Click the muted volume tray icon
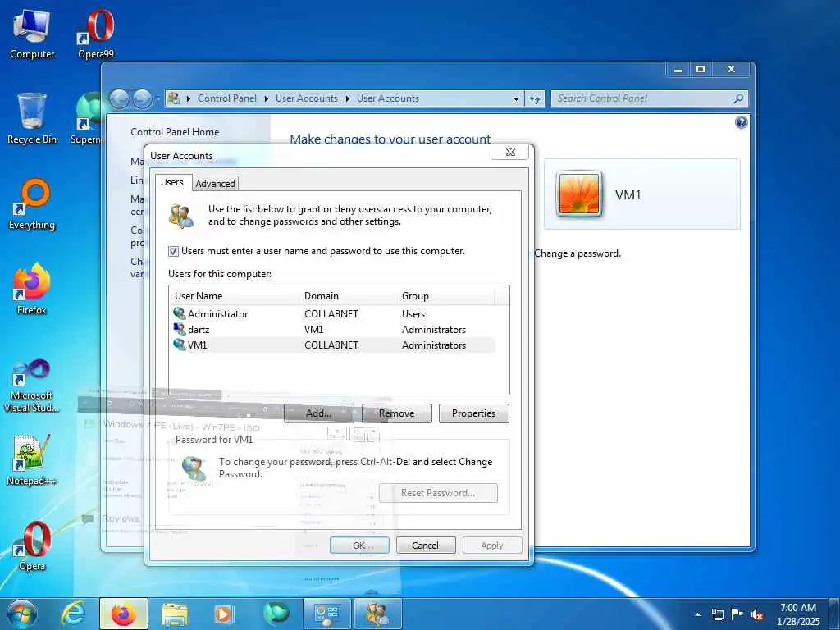Viewport: 840px width, 630px height. click(x=757, y=614)
